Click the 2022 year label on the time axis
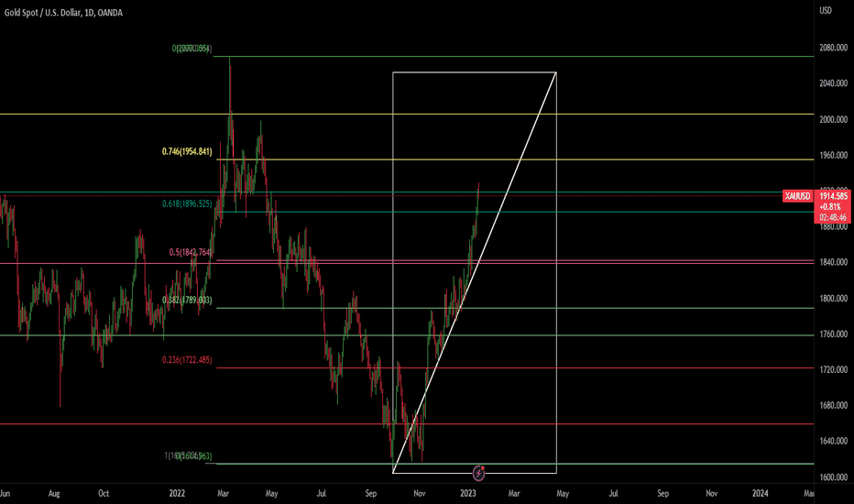 click(177, 493)
